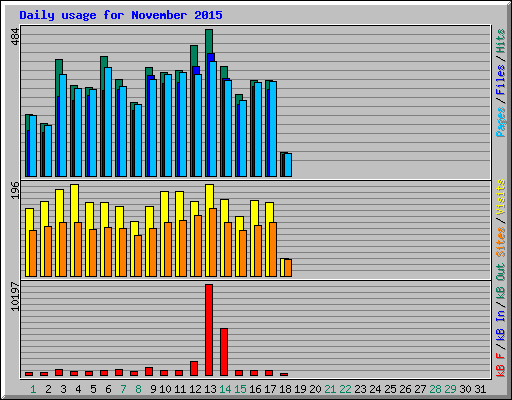Click the 484 hits axis label

(15, 37)
